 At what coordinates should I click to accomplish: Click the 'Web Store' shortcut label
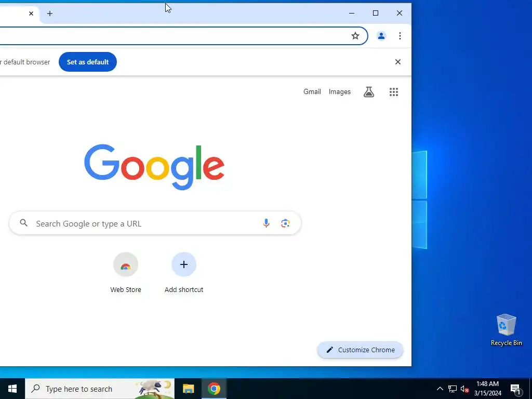pyautogui.click(x=126, y=289)
